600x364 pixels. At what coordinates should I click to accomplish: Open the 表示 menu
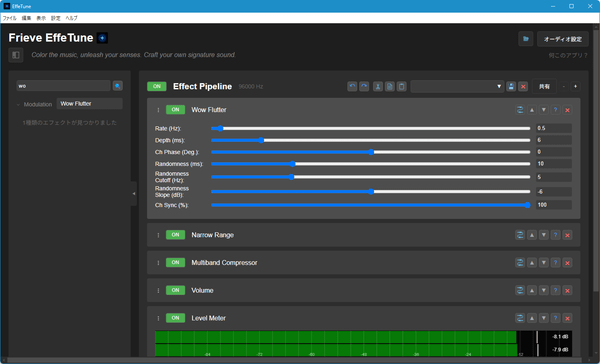click(41, 18)
